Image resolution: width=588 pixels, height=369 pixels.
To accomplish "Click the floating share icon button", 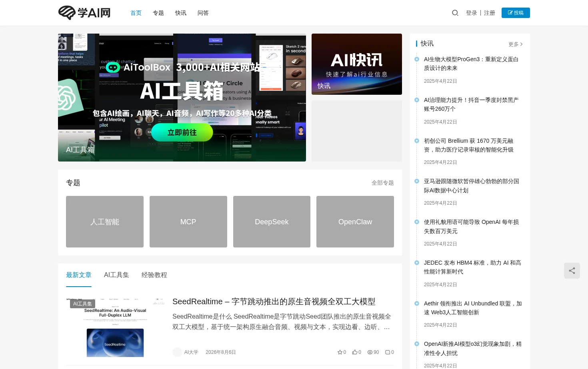I will click(x=572, y=271).
